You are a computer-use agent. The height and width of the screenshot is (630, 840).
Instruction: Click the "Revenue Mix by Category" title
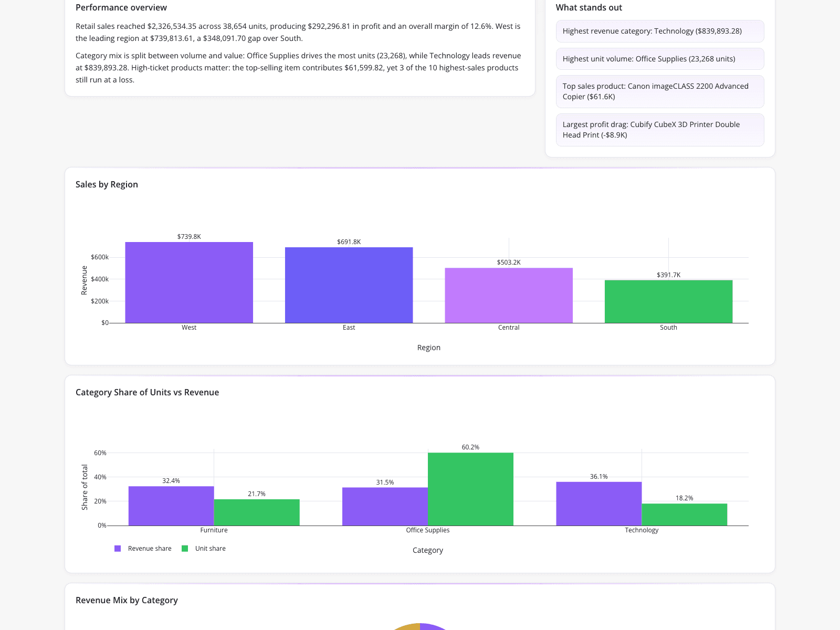point(127,600)
